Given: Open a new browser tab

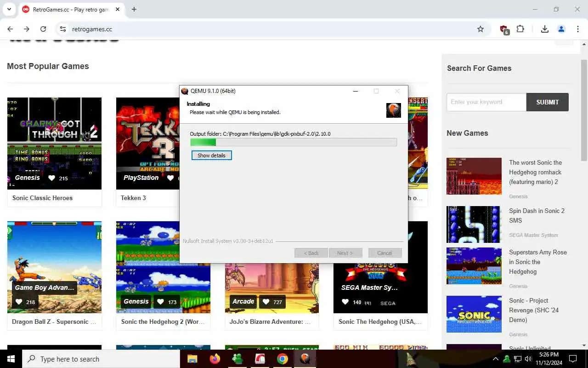Looking at the screenshot, I should point(134,9).
